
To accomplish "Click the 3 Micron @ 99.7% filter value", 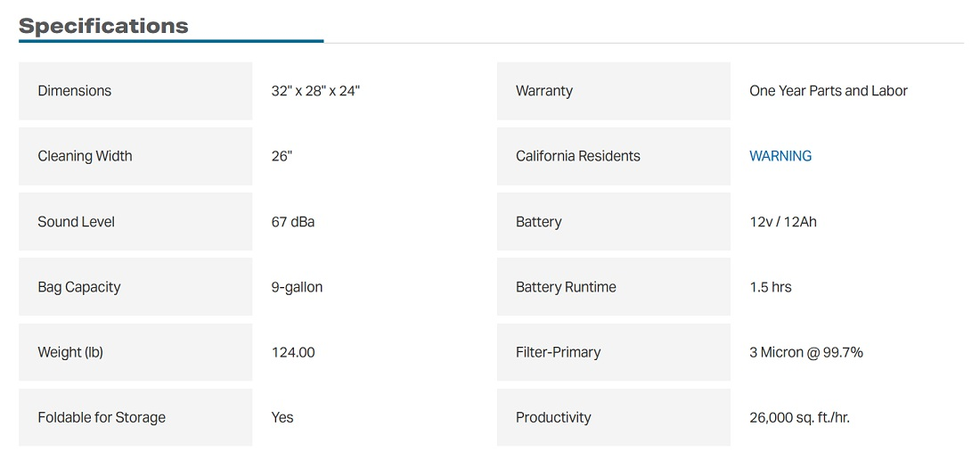I will 806,352.
